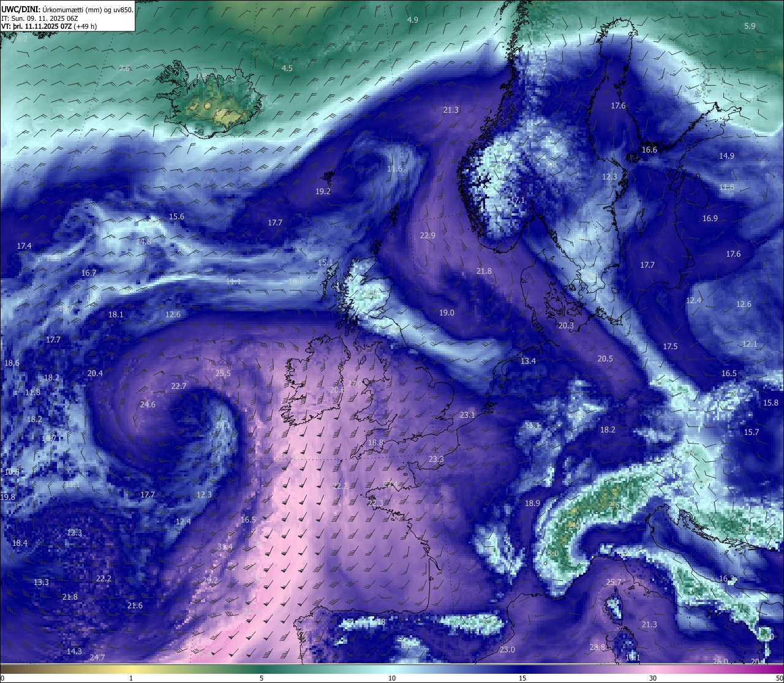Click the '19.8' value at the left edge
Screen dimensions: 784x683
7,497
